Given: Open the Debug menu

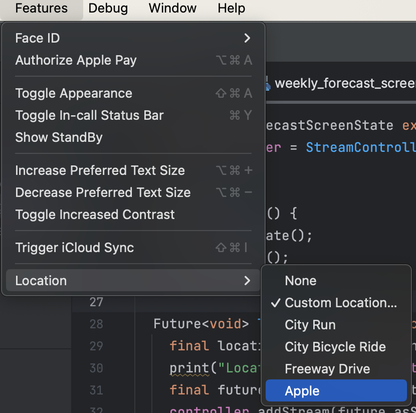Looking at the screenshot, I should pyautogui.click(x=108, y=8).
